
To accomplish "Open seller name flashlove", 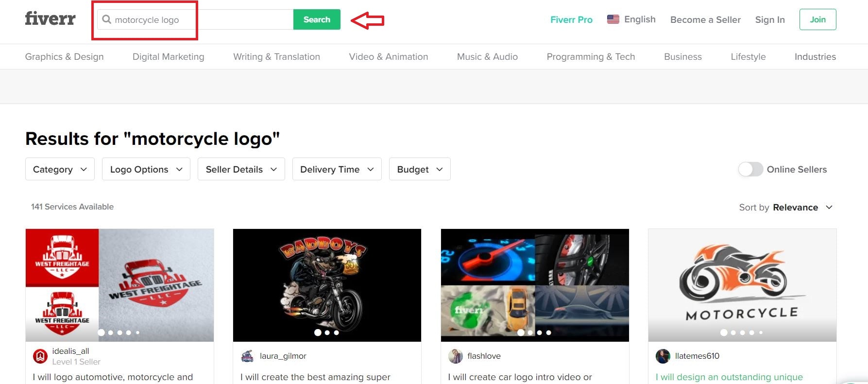I will point(484,356).
